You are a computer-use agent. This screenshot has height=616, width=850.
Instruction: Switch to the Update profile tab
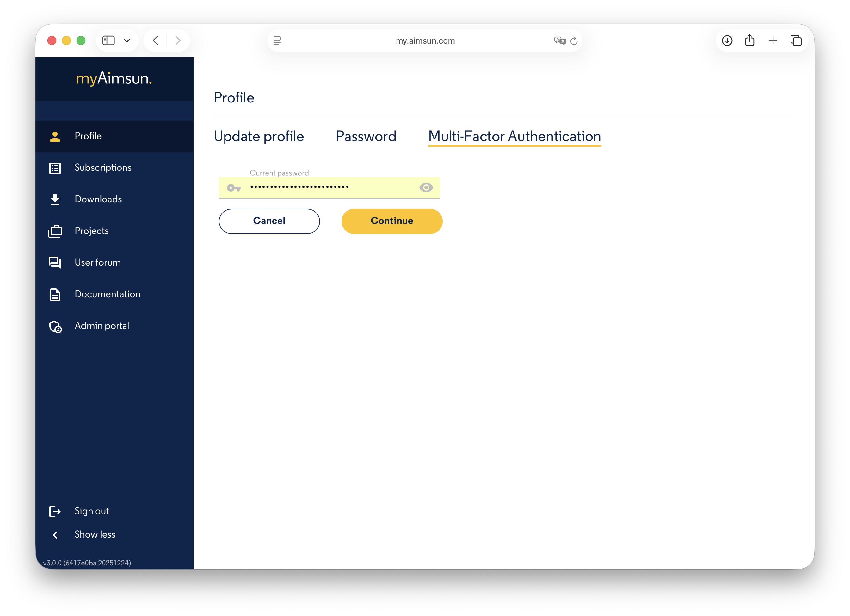(259, 136)
